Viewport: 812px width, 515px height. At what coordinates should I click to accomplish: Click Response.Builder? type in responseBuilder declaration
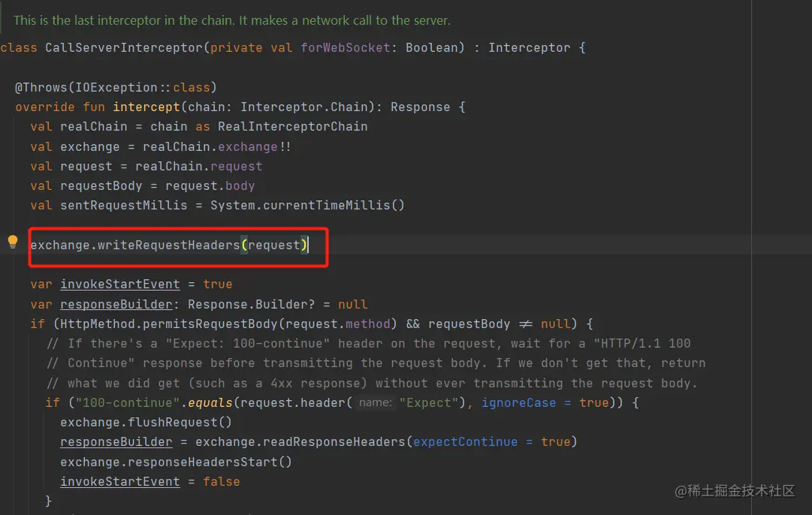(251, 304)
